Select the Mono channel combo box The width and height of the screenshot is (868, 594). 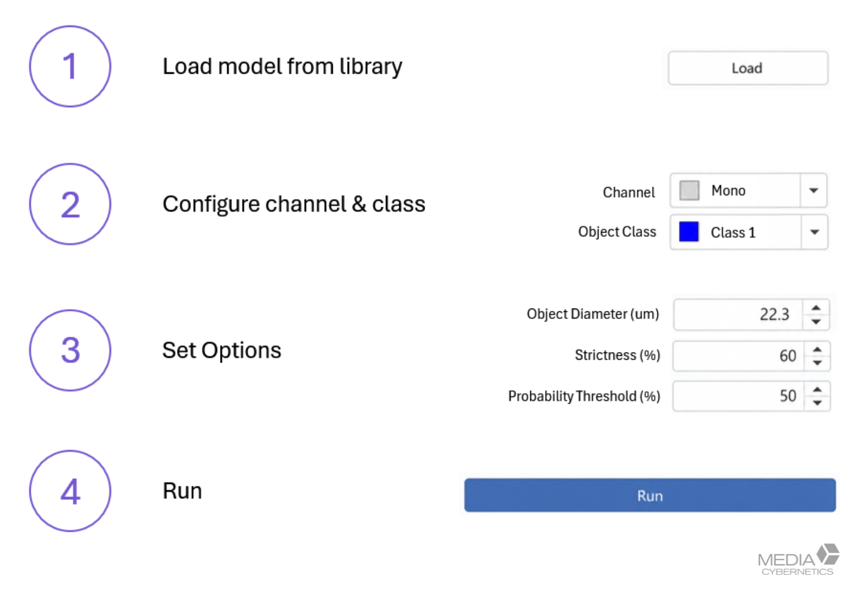pyautogui.click(x=748, y=190)
